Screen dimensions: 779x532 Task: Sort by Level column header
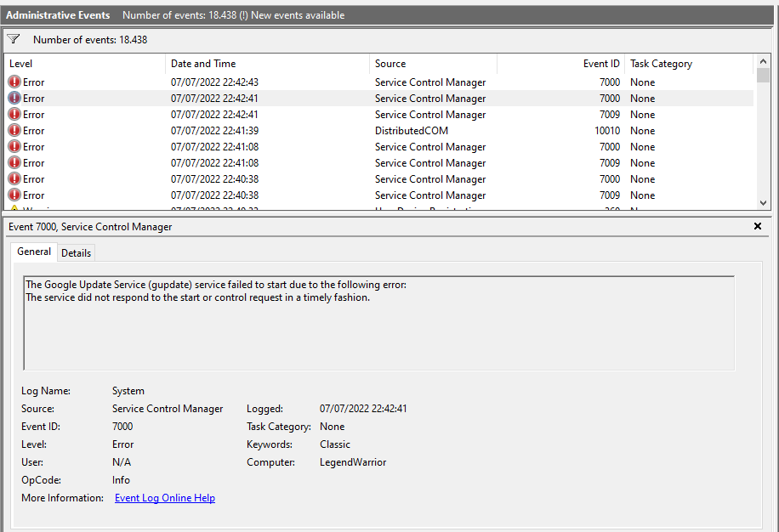click(84, 64)
